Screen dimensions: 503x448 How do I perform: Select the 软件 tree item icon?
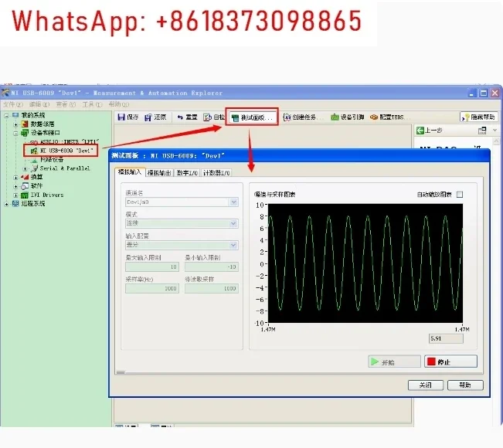[25, 186]
